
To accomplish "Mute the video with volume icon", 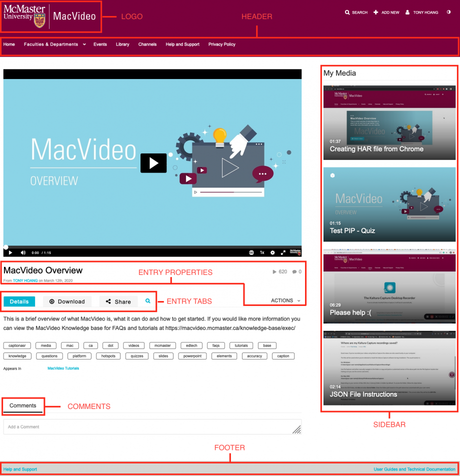I will coord(23,252).
